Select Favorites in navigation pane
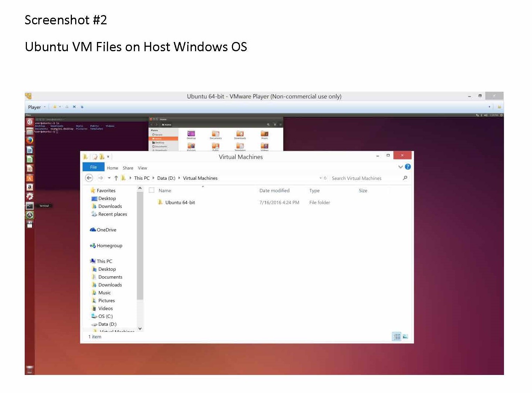The width and height of the screenshot is (532, 393). point(103,190)
